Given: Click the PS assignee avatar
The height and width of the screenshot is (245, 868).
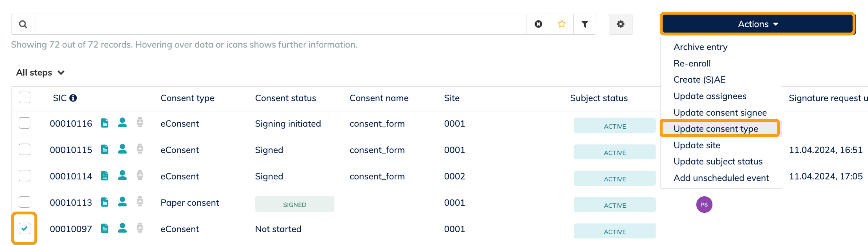Looking at the screenshot, I should click(x=704, y=205).
